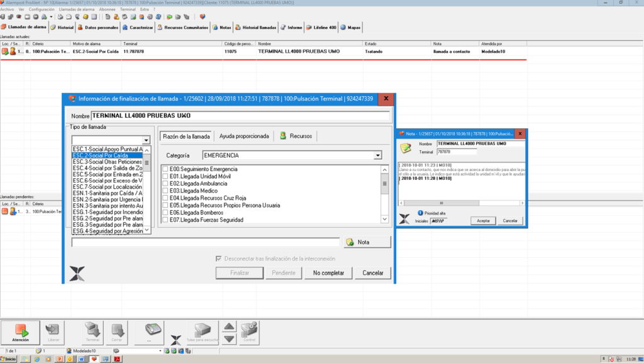
Task: Click the scroll up arrow button near Control
Action: pyautogui.click(x=230, y=327)
